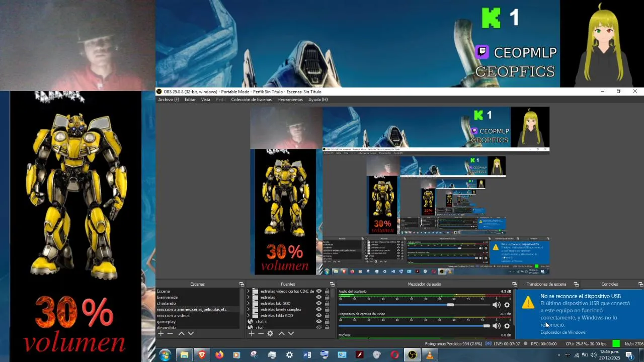Expand the 'estrellas luki GOD' group

(249, 303)
